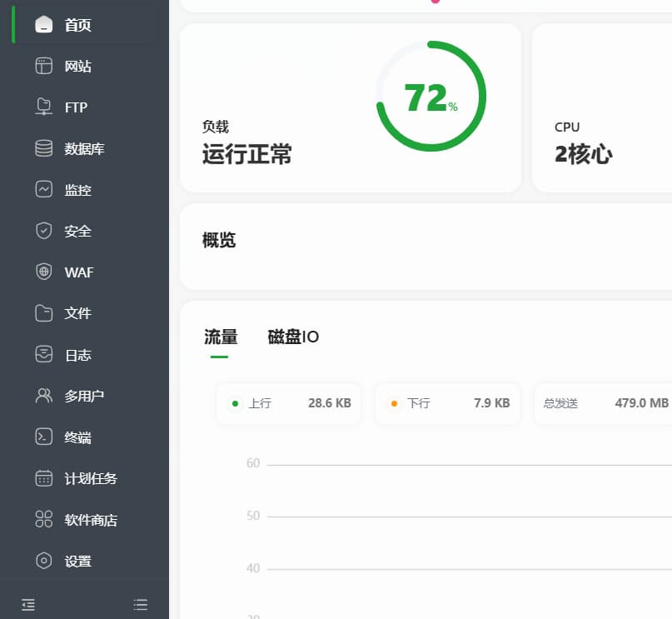Click the app store icon beside 软件商店
Image resolution: width=672 pixels, height=619 pixels.
point(43,519)
